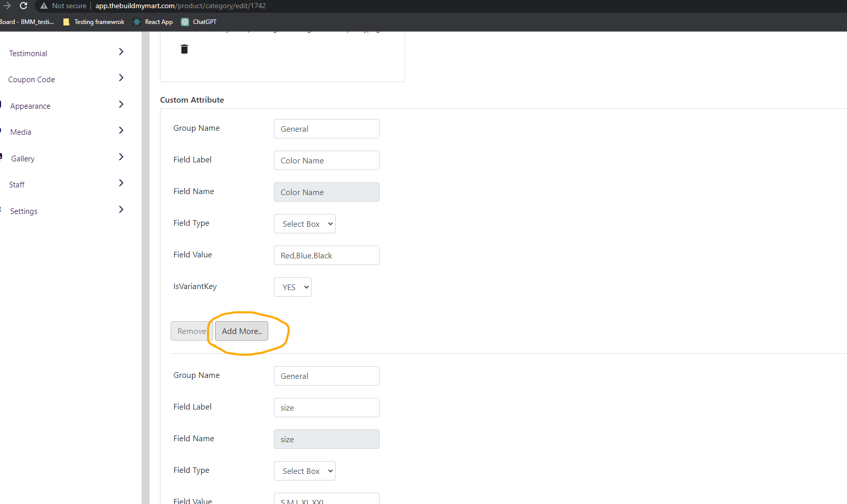Expand the Gallery menu chevron

coord(121,157)
